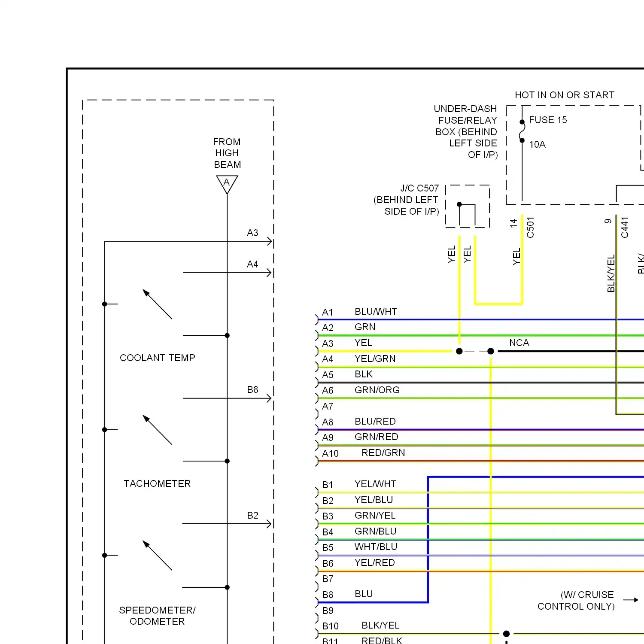Click the C441 connector label

(x=625, y=227)
